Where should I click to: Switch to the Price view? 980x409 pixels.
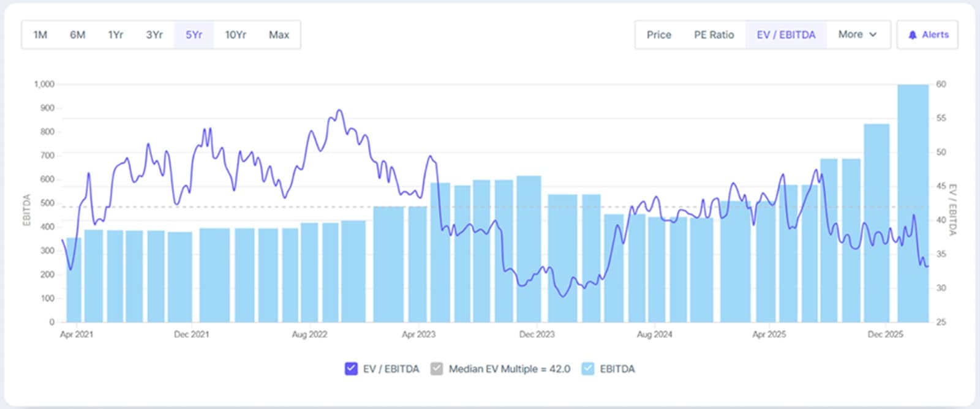[x=659, y=35]
